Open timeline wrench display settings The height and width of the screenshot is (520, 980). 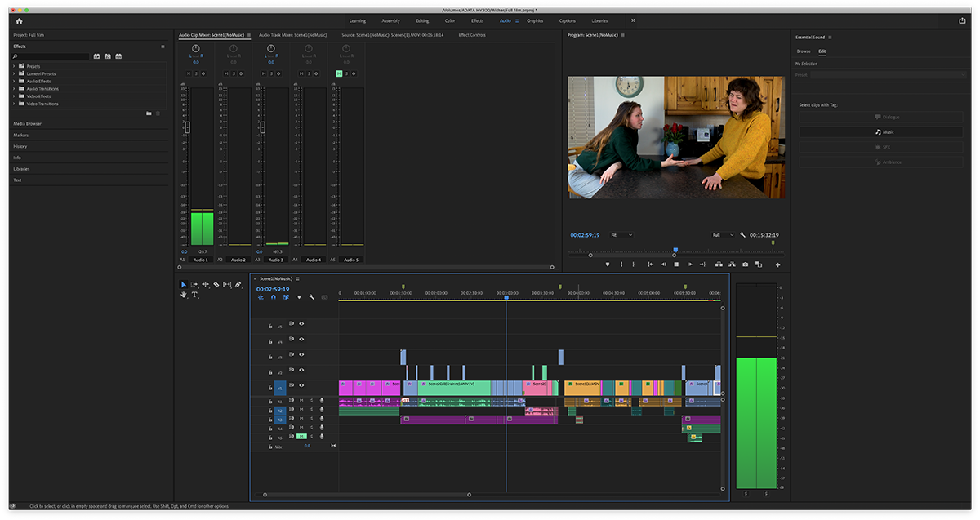click(311, 297)
